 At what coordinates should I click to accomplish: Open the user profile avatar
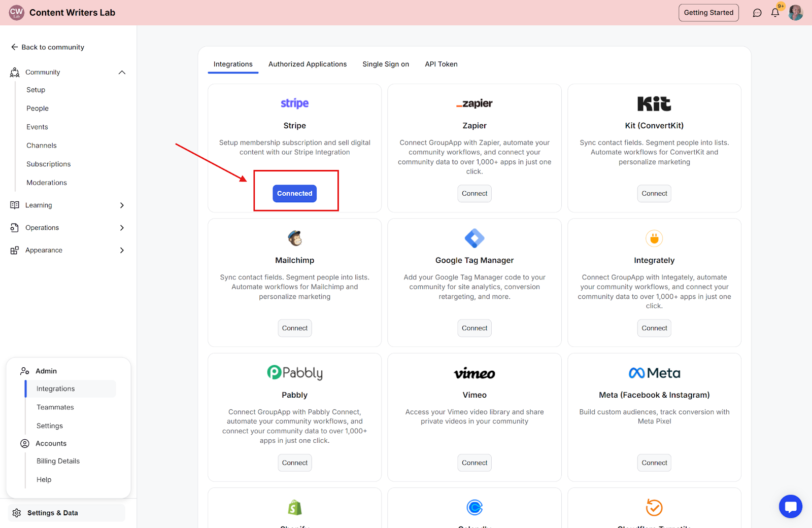click(x=796, y=13)
